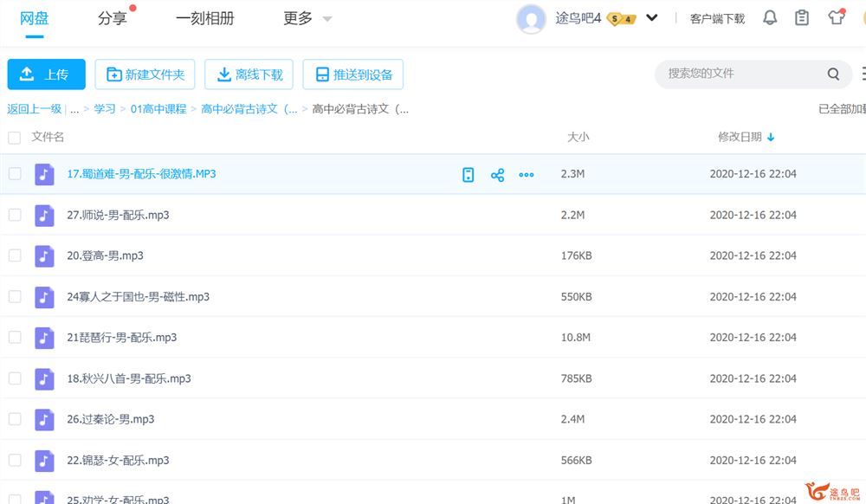The width and height of the screenshot is (866, 504).
Task: Open file 17.蜀道难-男-配乐-很激情.MP3
Action: point(141,174)
